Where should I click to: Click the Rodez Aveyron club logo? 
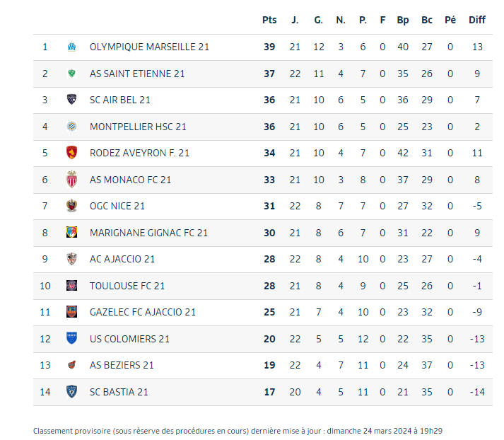[x=71, y=153]
